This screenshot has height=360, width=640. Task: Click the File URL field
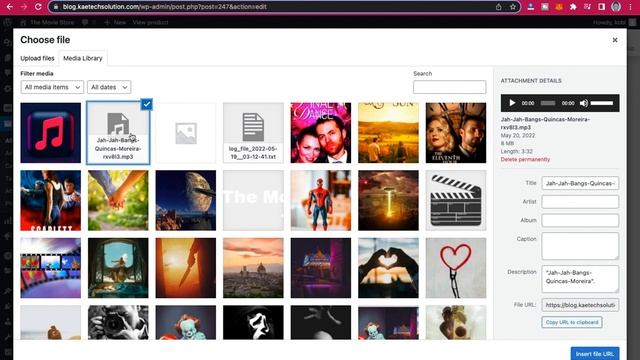click(580, 305)
